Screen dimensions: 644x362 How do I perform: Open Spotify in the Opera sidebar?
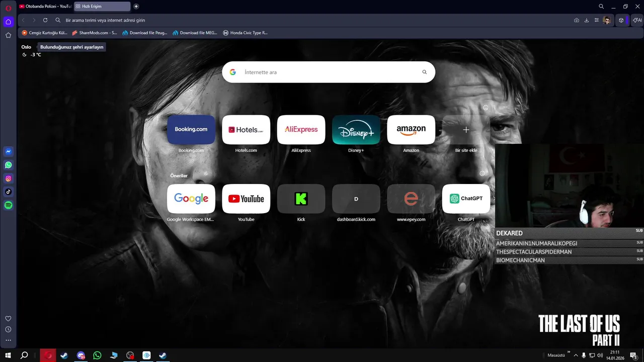coord(8,205)
